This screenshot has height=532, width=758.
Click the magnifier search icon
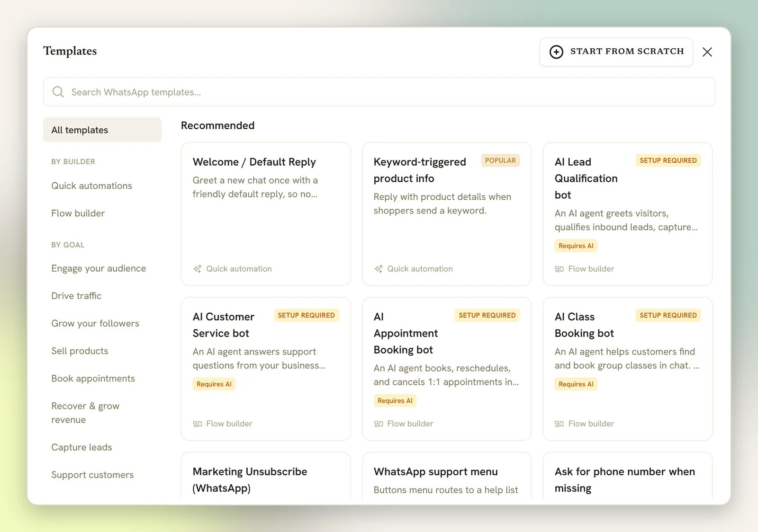[x=58, y=92]
